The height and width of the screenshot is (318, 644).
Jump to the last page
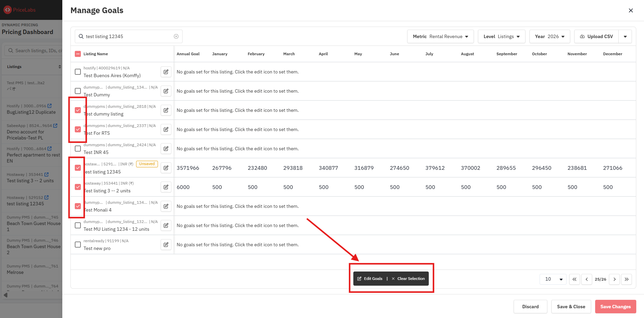point(626,279)
